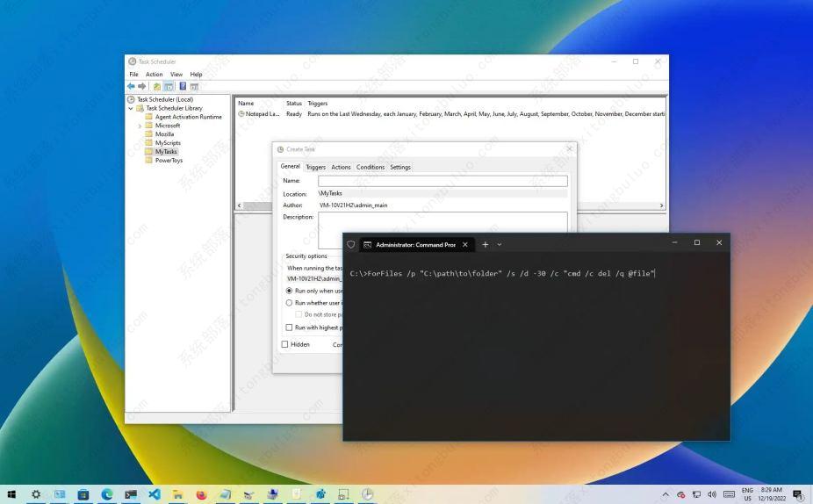This screenshot has height=504, width=813.
Task: Switch to the General tab in Create Task
Action: click(291, 167)
